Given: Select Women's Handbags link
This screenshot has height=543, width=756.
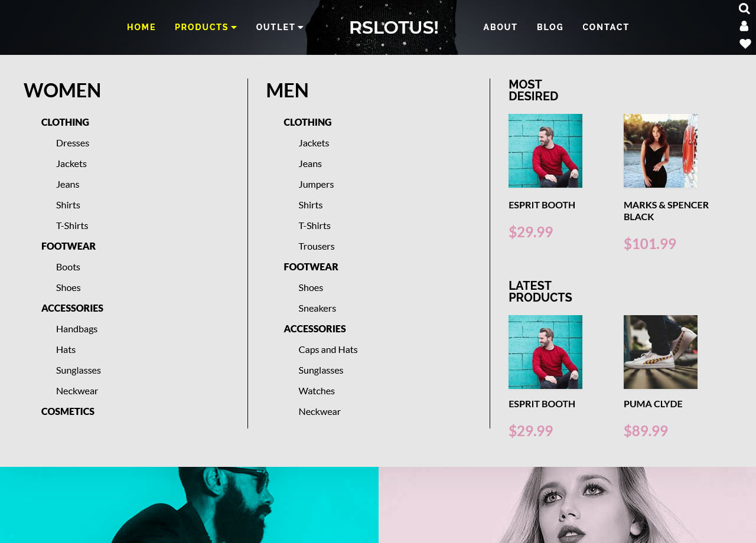Looking at the screenshot, I should [77, 329].
